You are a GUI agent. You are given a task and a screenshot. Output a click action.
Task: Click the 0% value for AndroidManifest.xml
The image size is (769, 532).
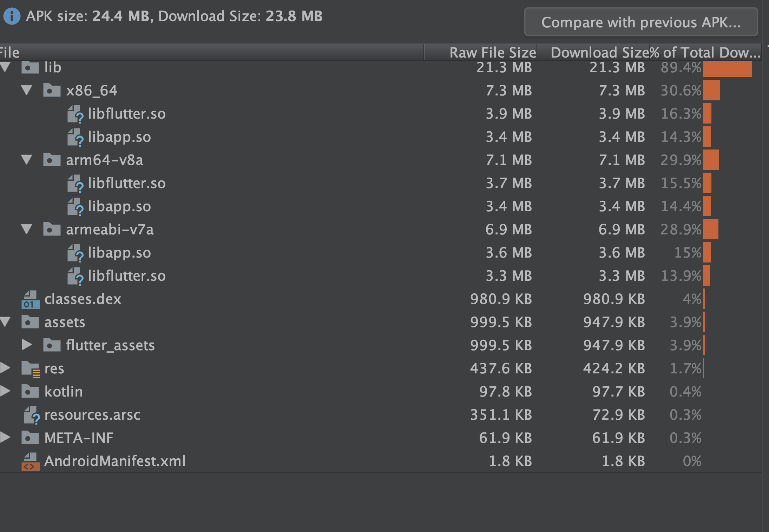(x=692, y=461)
